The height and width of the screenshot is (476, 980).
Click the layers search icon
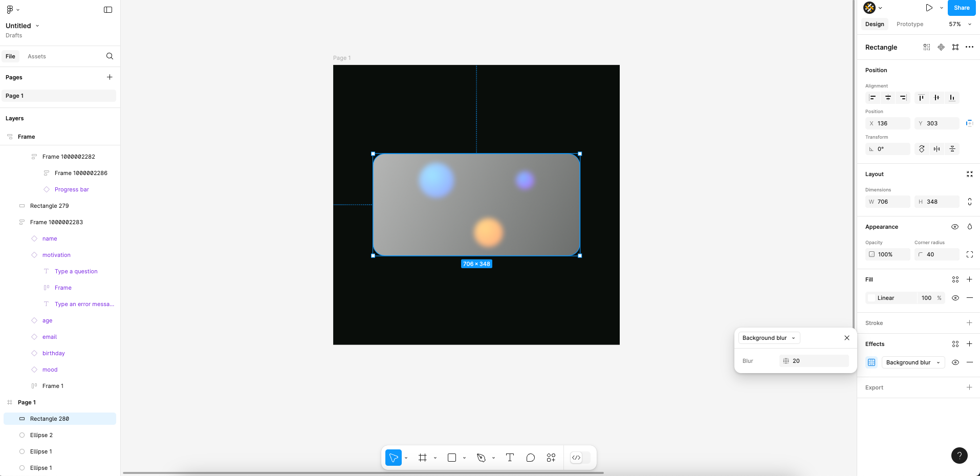pyautogui.click(x=110, y=56)
